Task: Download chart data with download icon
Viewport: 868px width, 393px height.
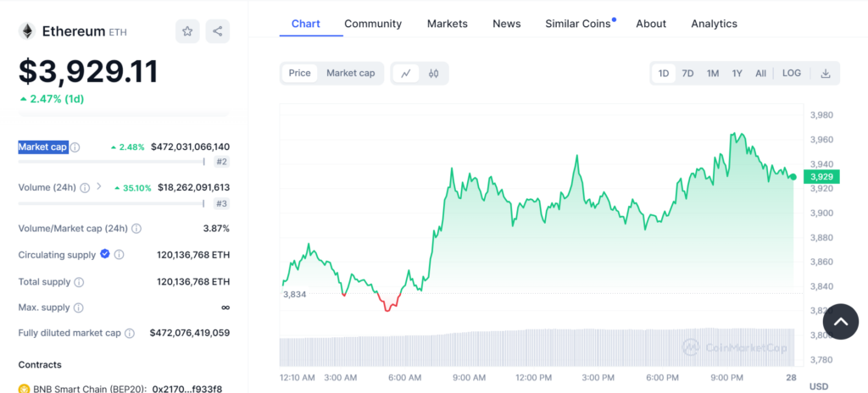Action: 826,73
